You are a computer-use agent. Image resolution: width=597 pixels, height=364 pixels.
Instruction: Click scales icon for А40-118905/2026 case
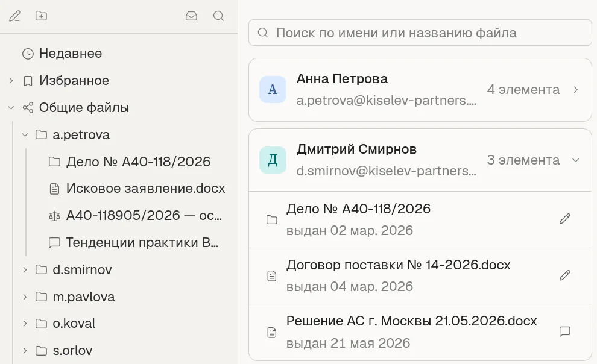tap(54, 216)
